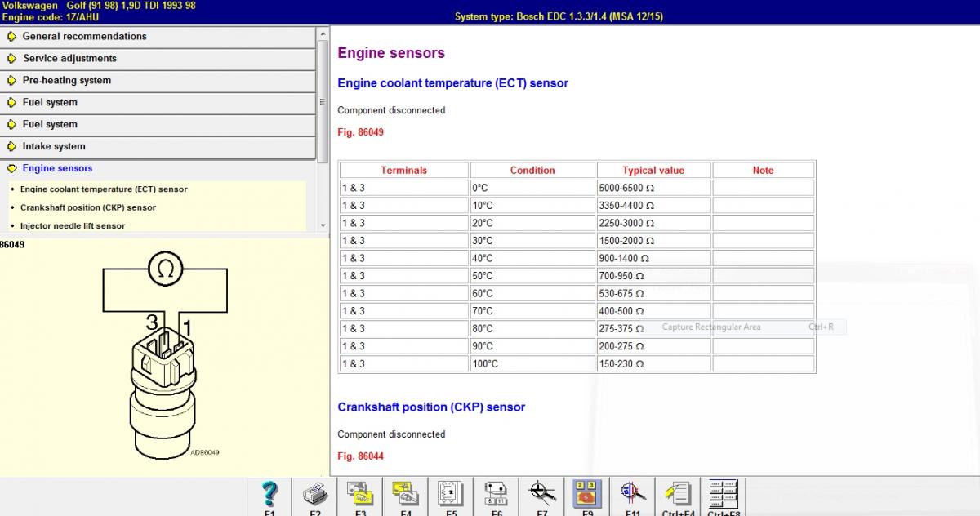The width and height of the screenshot is (980, 516).
Task: Click the F2 printer icon
Action: point(315,494)
